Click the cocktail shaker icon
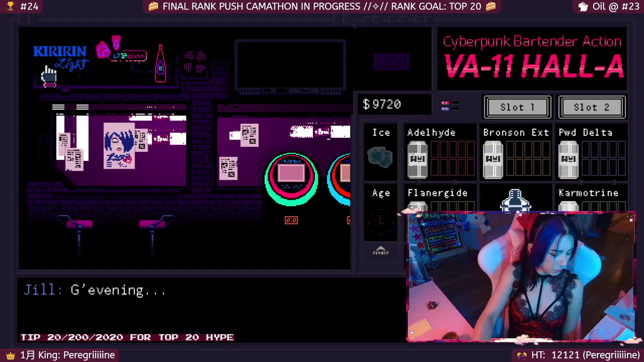This screenshot has height=362, width=644. 515,200
